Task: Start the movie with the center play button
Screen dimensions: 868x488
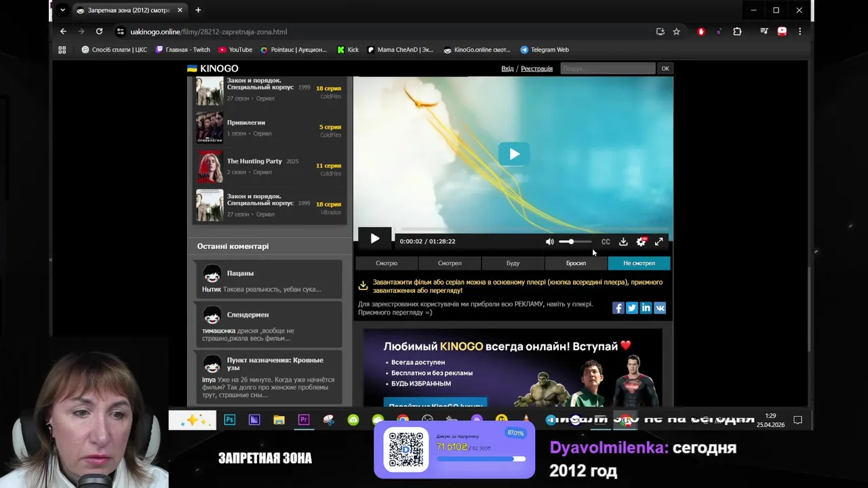Action: click(514, 154)
